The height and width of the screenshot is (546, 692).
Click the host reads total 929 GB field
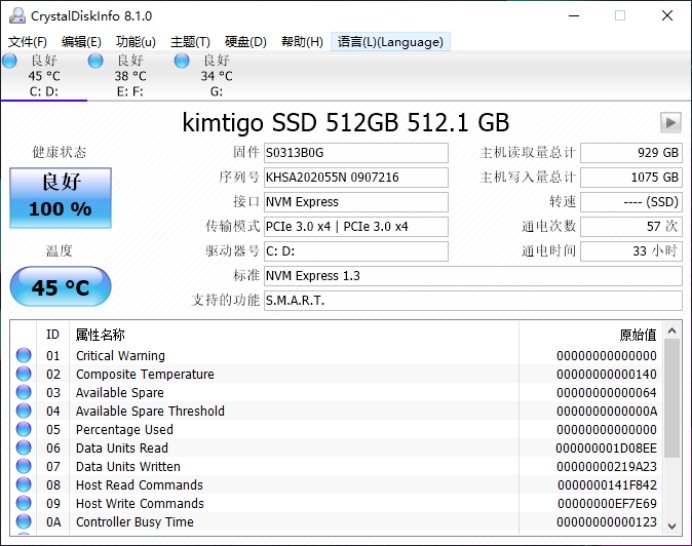(631, 153)
